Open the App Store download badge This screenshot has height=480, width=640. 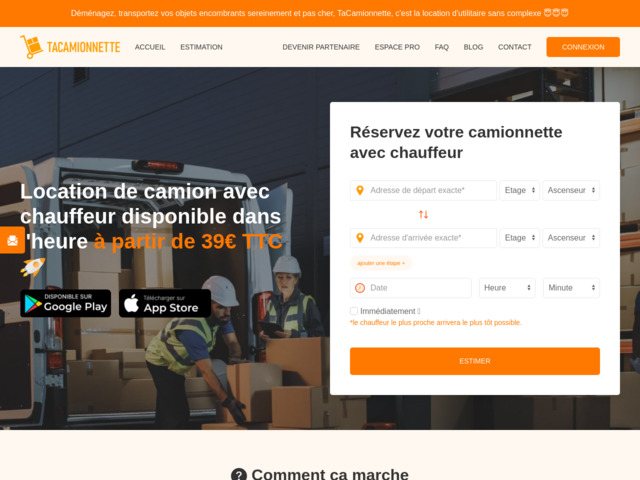point(165,303)
